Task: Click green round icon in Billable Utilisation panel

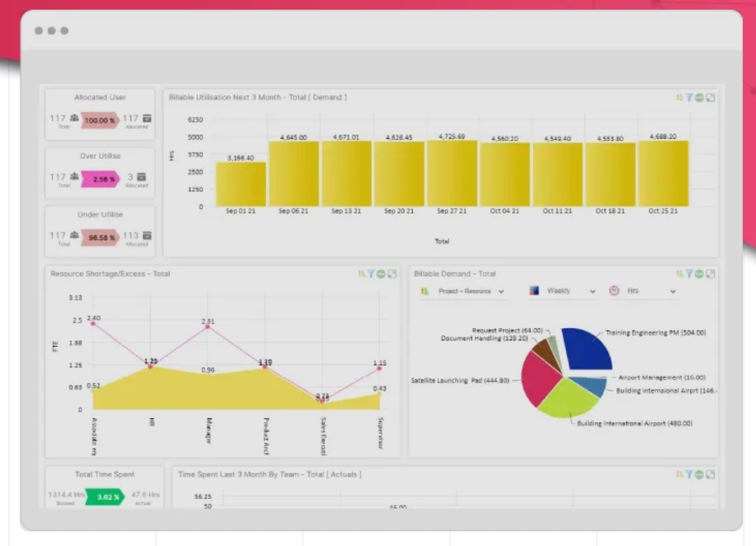Action: click(699, 98)
